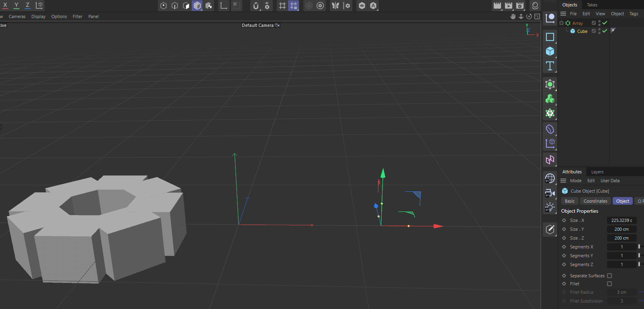Click Default Camera label in viewport
Image resolution: width=644 pixels, height=309 pixels.
(258, 25)
